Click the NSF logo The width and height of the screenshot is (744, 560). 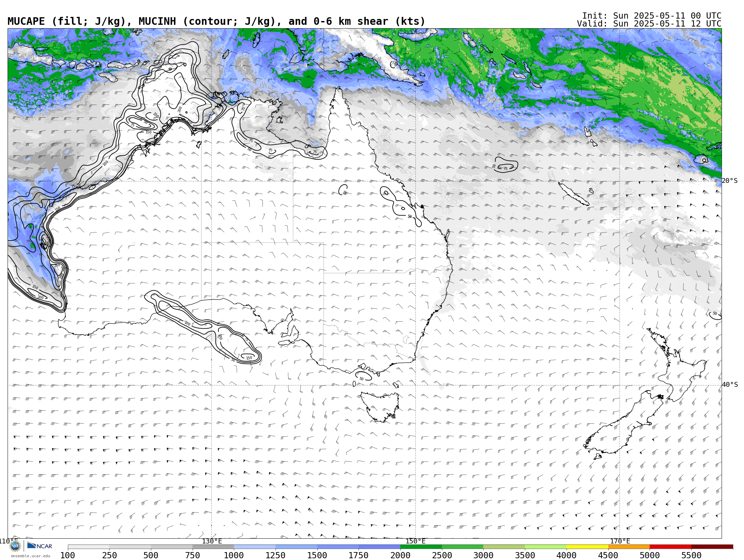click(15, 546)
